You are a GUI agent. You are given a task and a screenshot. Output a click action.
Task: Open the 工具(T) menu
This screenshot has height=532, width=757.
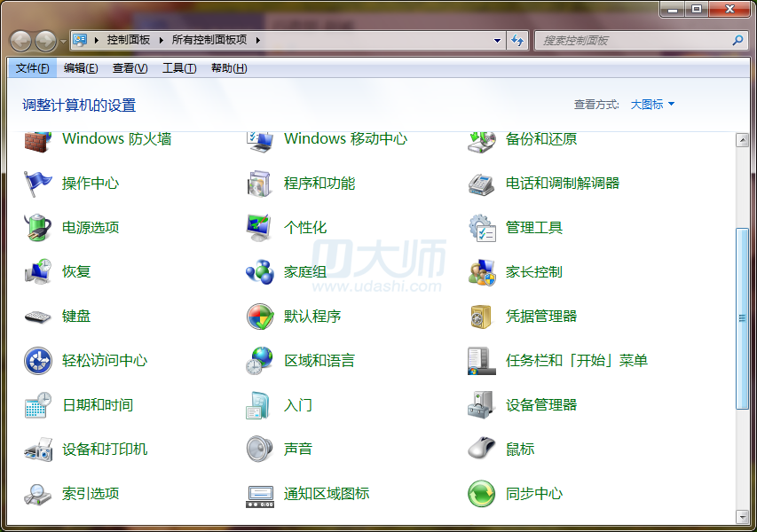178,68
